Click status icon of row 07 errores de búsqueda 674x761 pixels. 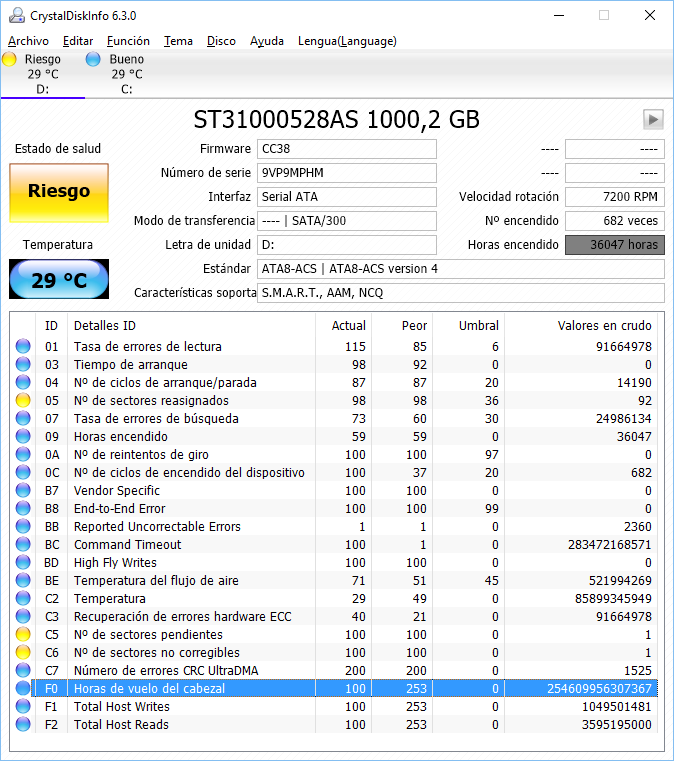point(23,418)
